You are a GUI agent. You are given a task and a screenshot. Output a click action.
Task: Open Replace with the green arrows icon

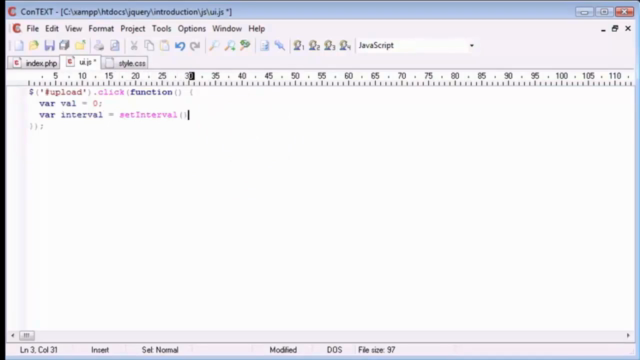(245, 45)
